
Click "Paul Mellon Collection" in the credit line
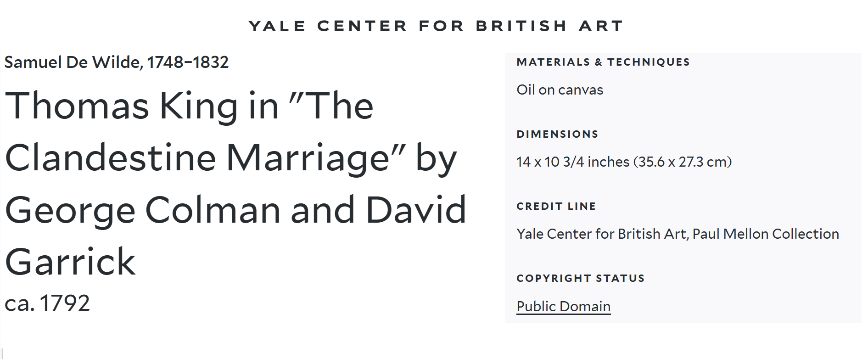point(765,234)
